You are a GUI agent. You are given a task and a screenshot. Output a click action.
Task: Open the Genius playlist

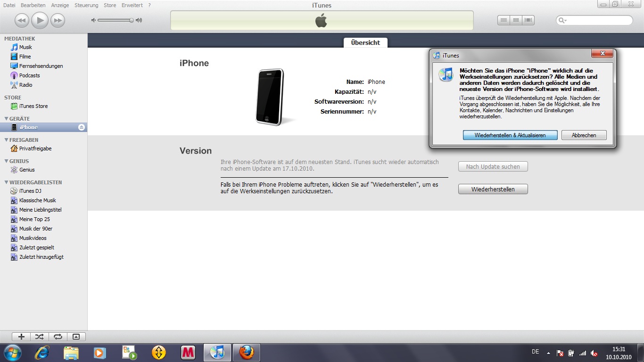27,170
